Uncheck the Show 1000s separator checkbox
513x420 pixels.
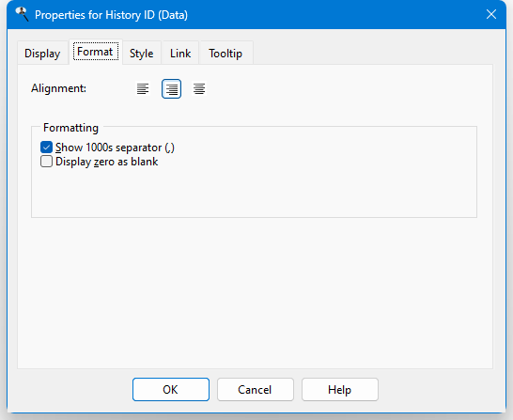[46, 148]
